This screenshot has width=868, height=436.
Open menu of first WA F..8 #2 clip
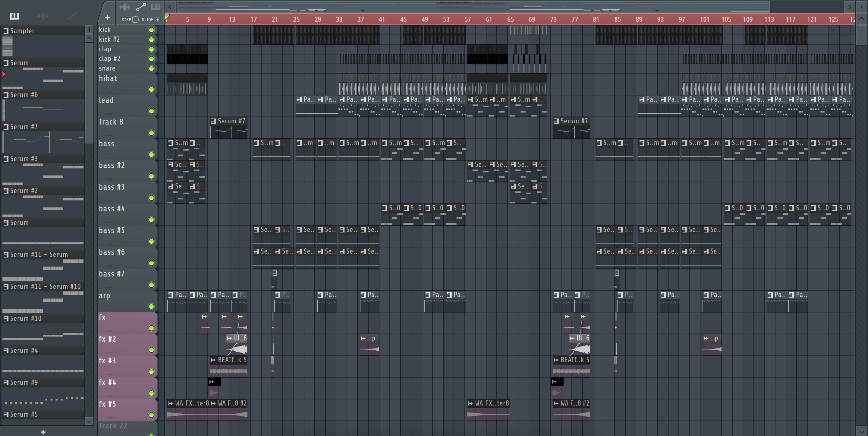[x=213, y=404]
